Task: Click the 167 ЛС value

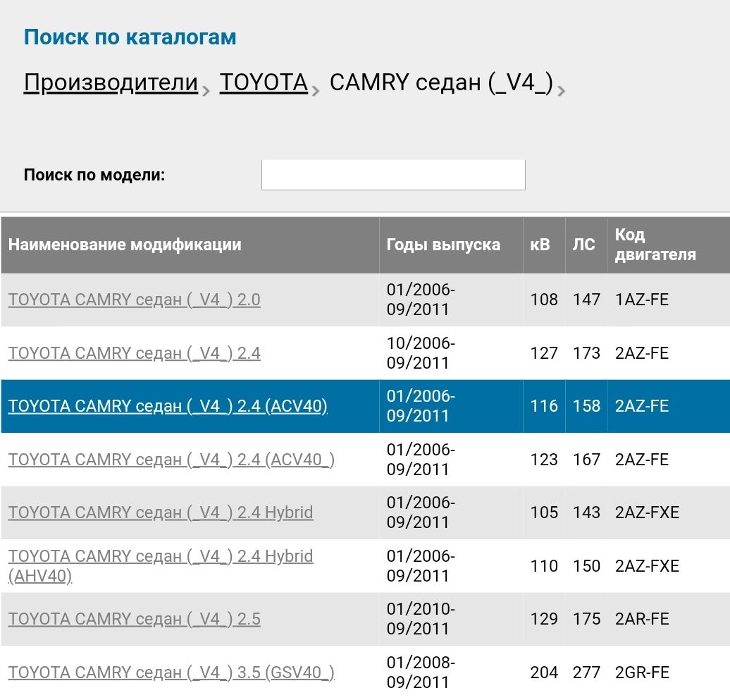Action: coord(586,460)
